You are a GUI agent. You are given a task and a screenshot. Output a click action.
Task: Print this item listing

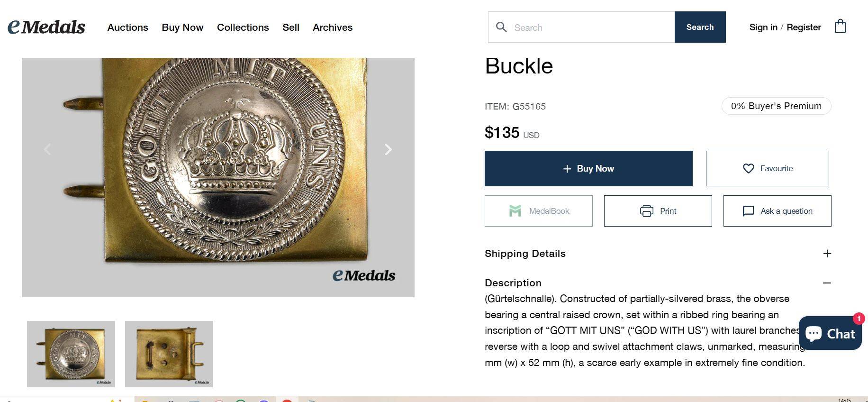coord(658,211)
